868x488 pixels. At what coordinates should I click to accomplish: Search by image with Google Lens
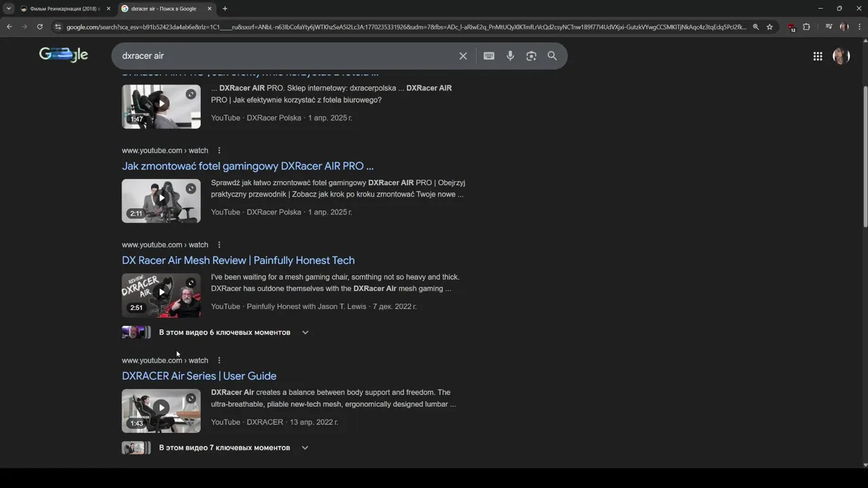531,56
